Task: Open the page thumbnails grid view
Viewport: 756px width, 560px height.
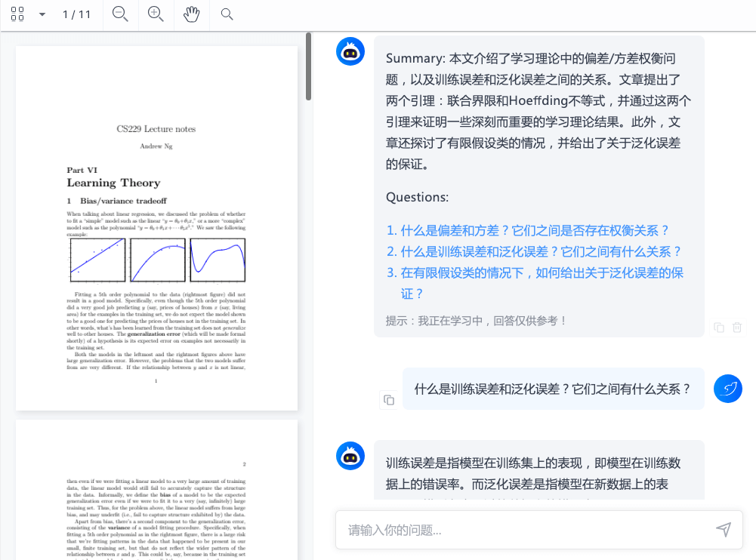Action: pyautogui.click(x=17, y=14)
